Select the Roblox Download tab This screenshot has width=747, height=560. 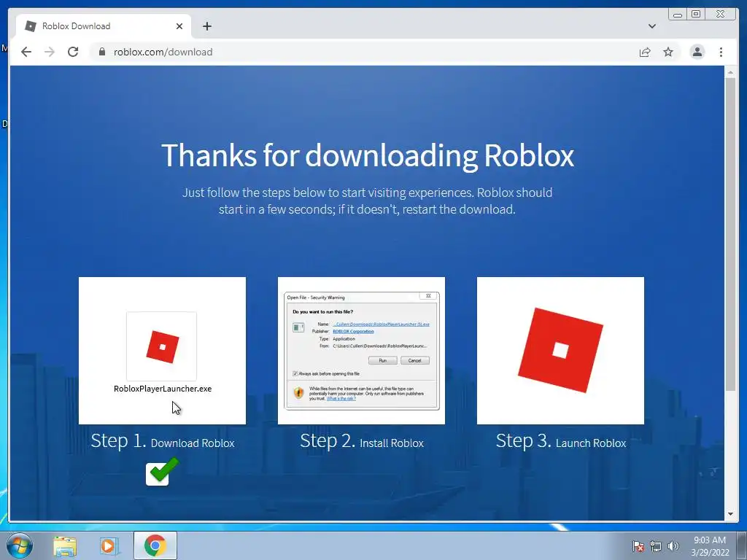104,26
